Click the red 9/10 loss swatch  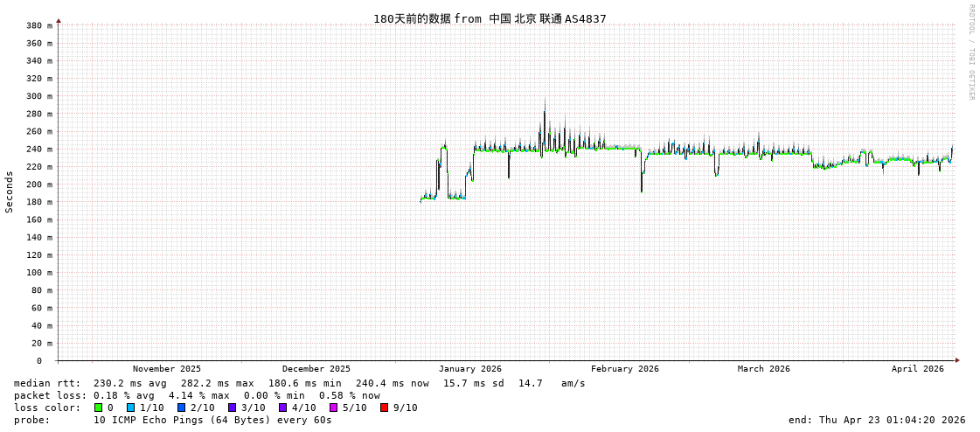pyautogui.click(x=384, y=408)
